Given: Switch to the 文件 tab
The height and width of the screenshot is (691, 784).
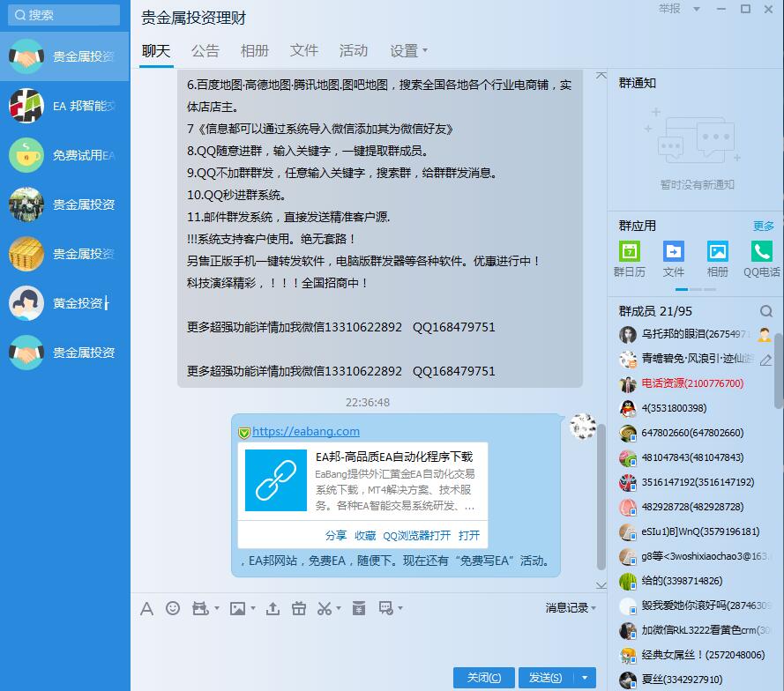Looking at the screenshot, I should (x=304, y=51).
